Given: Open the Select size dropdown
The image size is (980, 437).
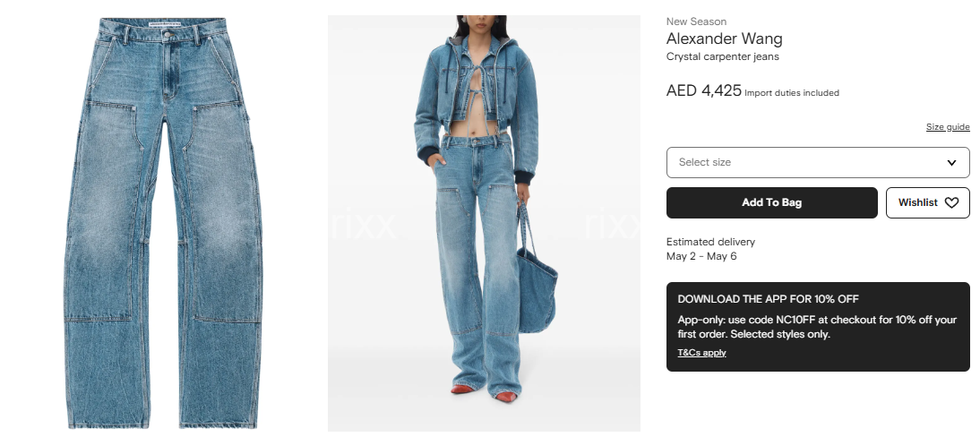Looking at the screenshot, I should click(818, 163).
